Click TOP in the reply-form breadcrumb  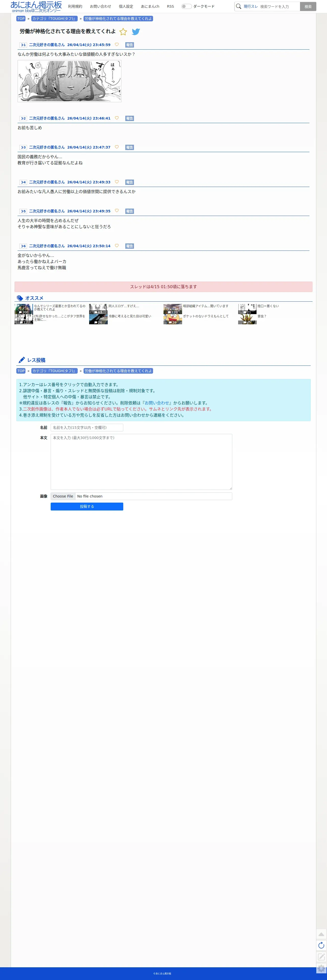coord(21,371)
